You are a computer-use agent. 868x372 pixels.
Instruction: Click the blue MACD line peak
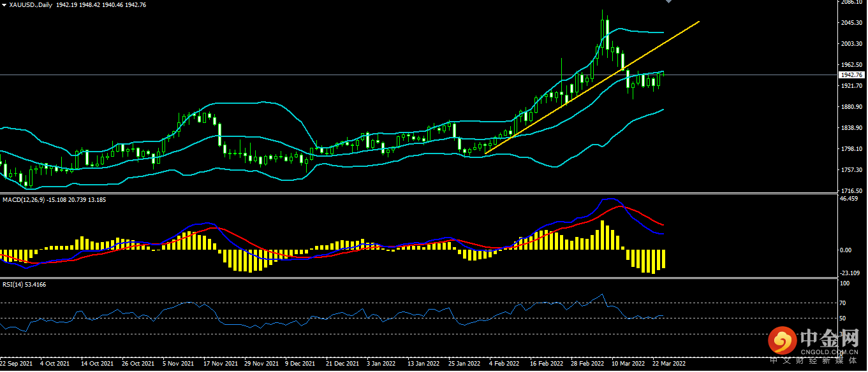tap(608, 199)
